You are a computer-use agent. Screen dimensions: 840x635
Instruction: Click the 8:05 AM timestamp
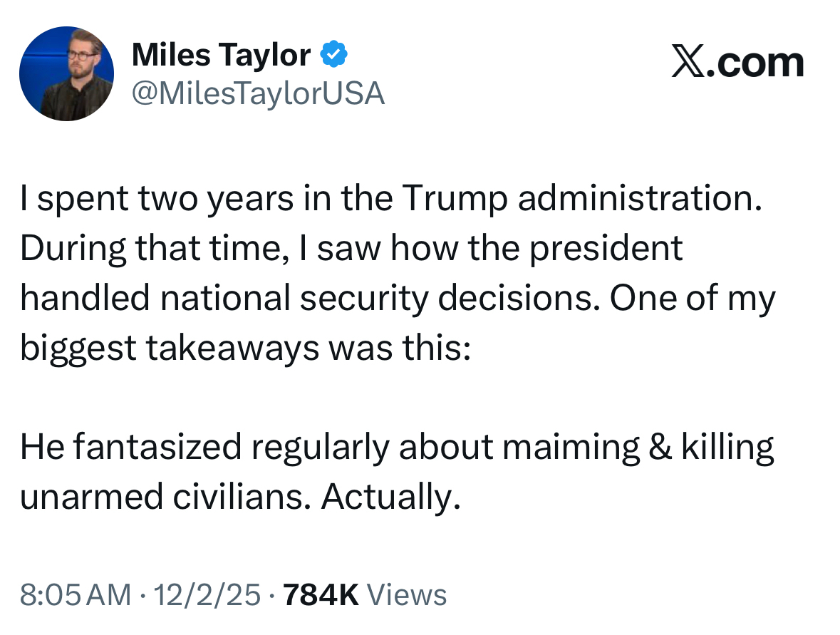76,595
